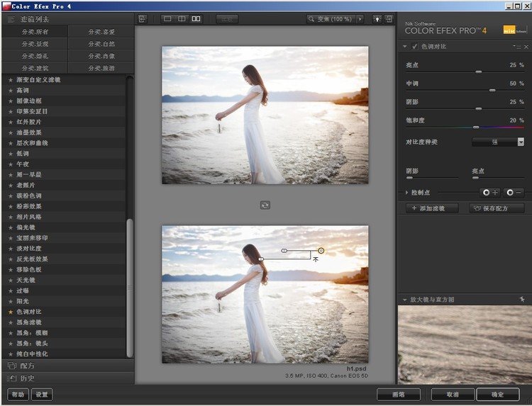Select the 渐变自定义滤镜 filter
Image resolution: width=532 pixels, height=406 pixels.
tap(64, 80)
